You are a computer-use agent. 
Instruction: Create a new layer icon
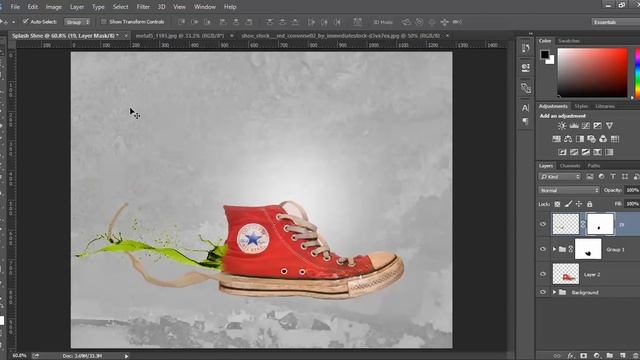coord(622,356)
